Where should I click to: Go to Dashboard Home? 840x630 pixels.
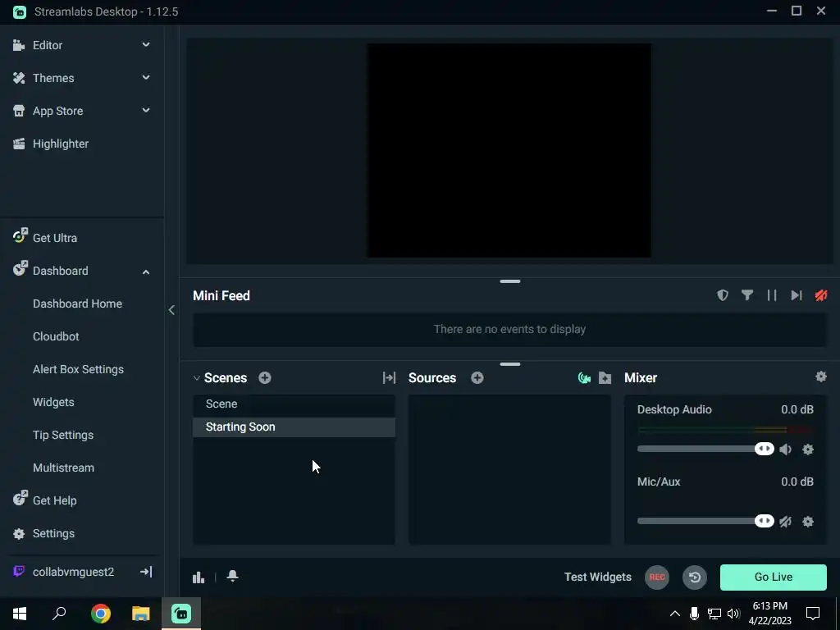pos(78,304)
